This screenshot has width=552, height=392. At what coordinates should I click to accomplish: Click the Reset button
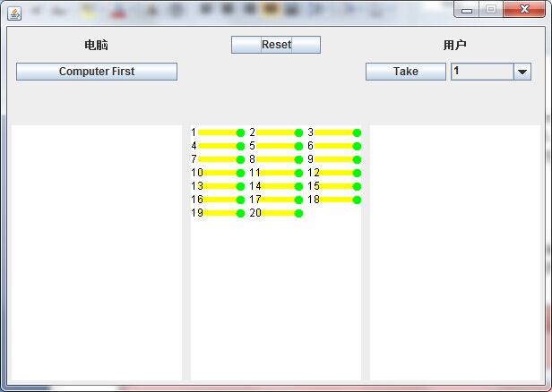276,45
